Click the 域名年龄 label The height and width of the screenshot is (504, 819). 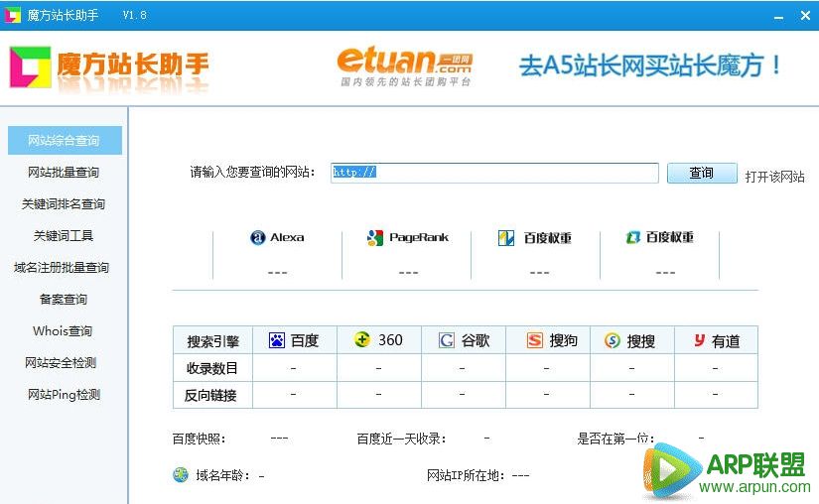(x=223, y=475)
